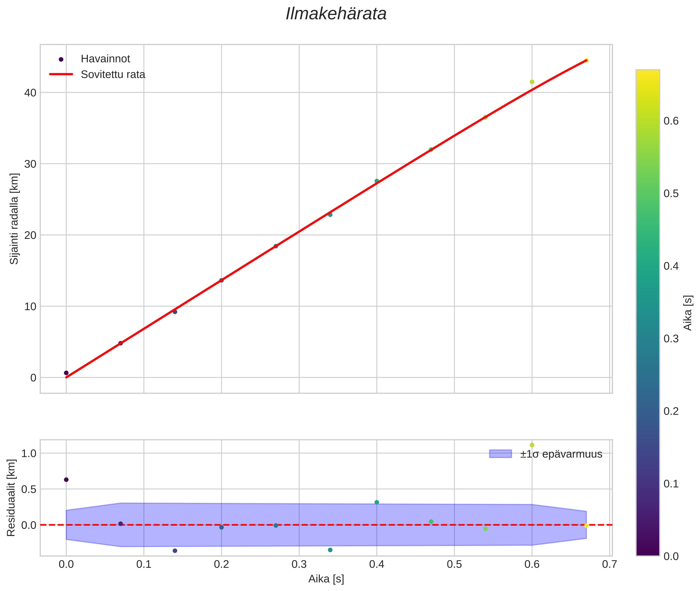Click the Sovitettu rata legend text

coord(113,74)
